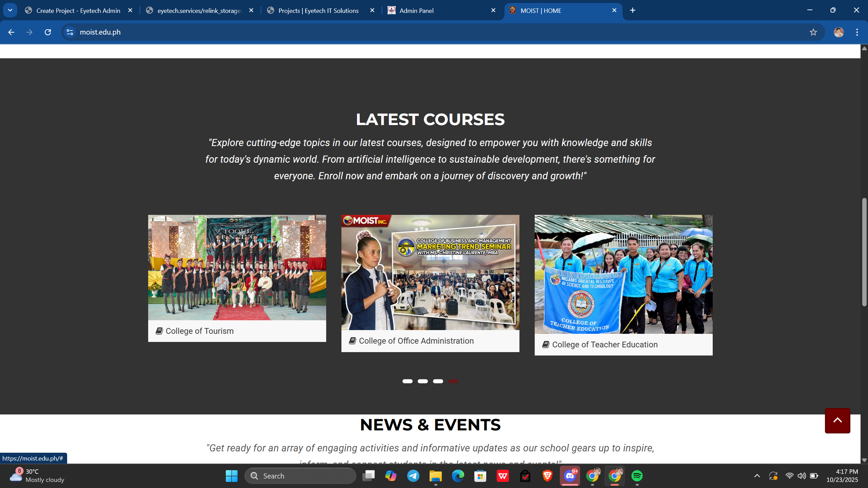Viewport: 868px width, 488px height.
Task: Open a new browser tab
Action: click(633, 10)
